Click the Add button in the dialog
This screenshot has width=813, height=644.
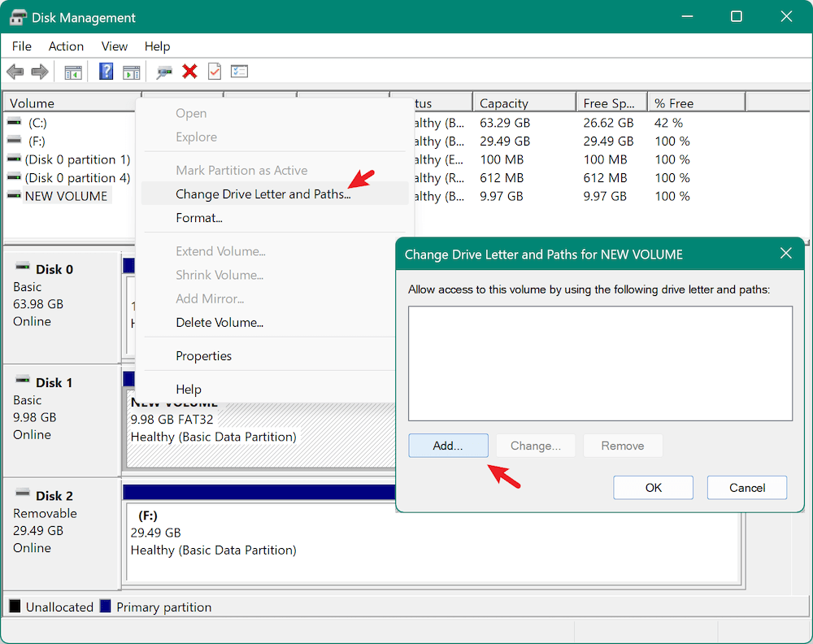(x=448, y=445)
